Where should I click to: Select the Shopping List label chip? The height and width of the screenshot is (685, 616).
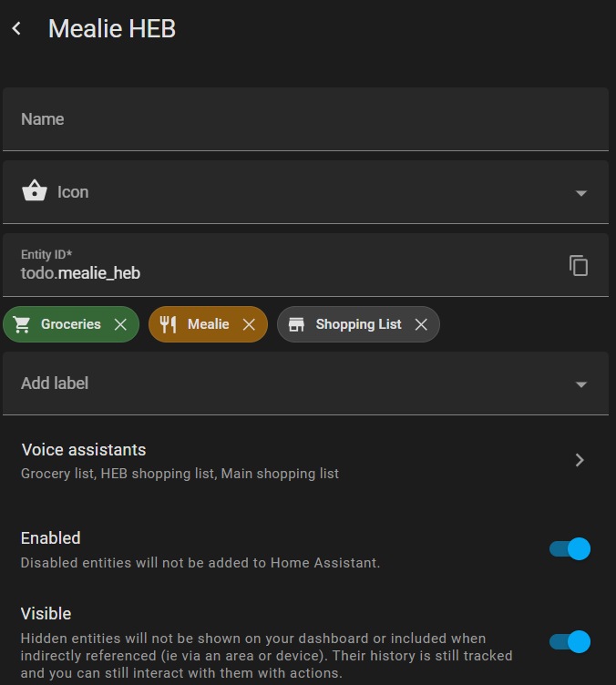point(358,324)
